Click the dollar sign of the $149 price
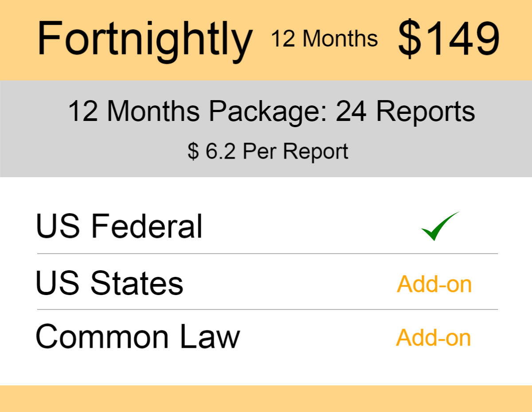 408,39
